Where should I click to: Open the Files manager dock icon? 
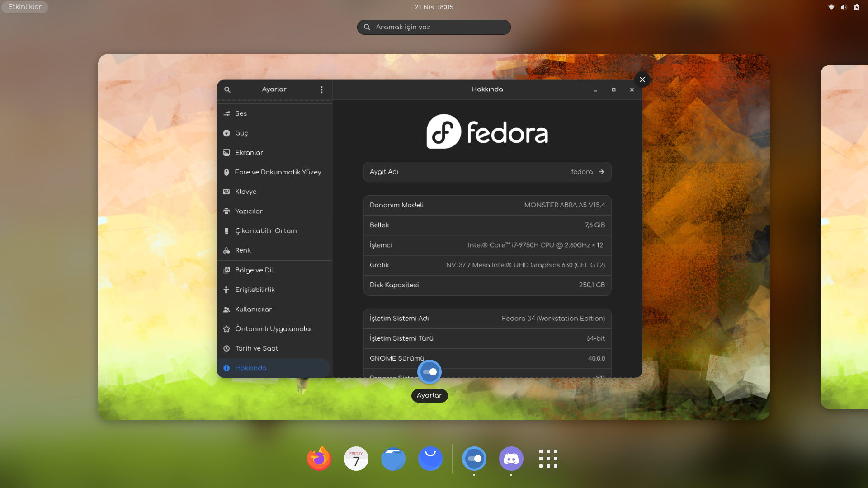coord(393,459)
